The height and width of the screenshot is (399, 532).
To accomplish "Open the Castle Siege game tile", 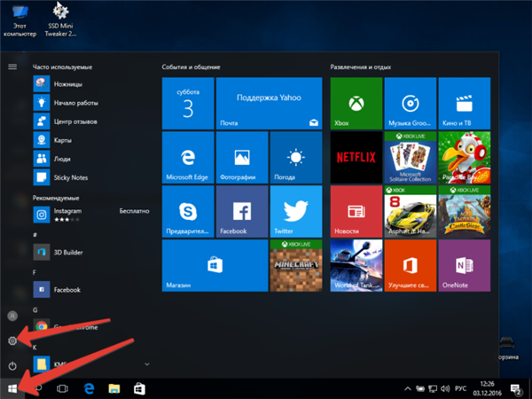I will pyautogui.click(x=464, y=211).
